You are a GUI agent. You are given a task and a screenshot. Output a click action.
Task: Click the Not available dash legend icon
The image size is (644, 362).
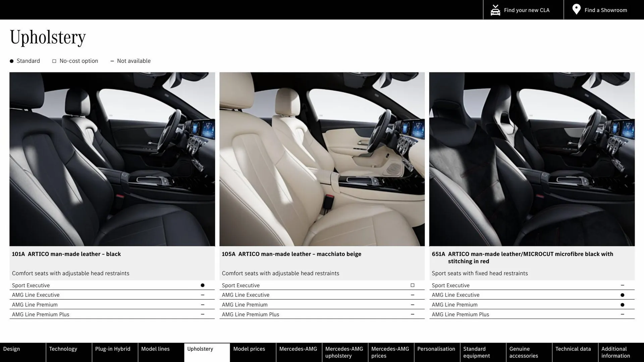[112, 61]
